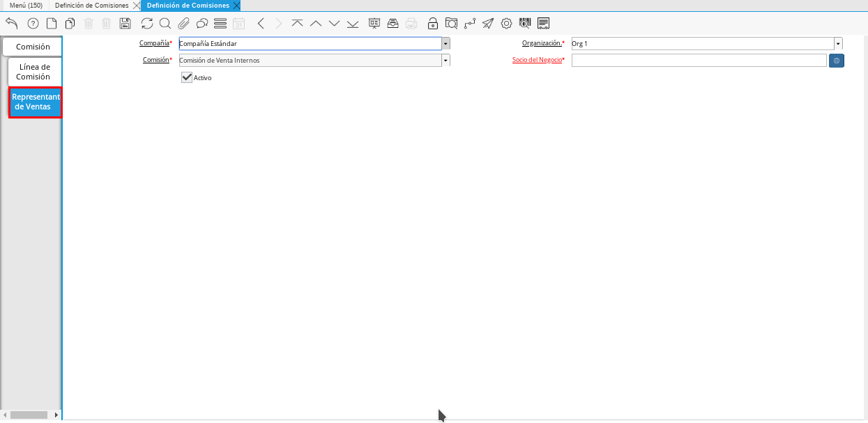Switch to Línea de Comisión tab

34,72
